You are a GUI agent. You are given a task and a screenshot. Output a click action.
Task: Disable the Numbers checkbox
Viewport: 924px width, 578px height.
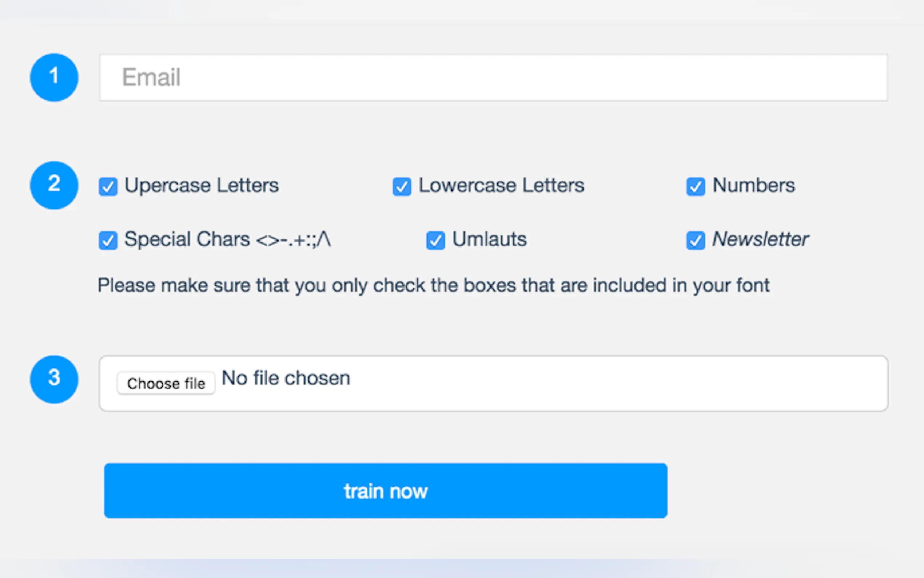click(x=696, y=187)
